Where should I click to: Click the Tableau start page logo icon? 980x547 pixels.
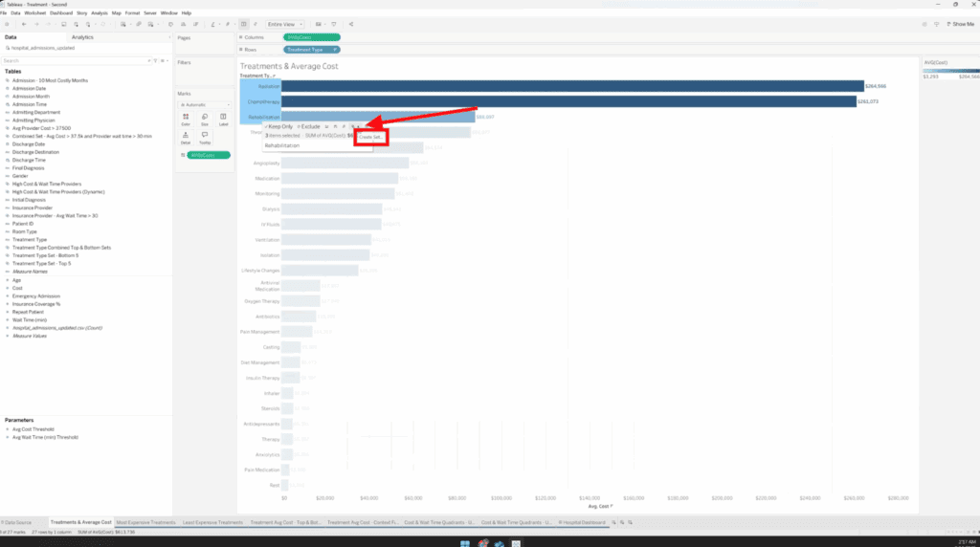[7, 24]
